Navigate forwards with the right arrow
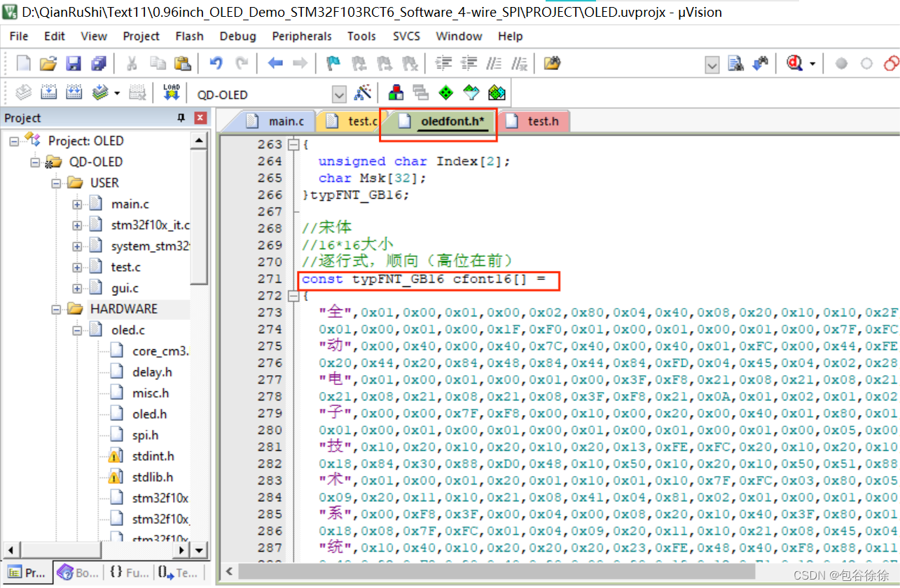This screenshot has height=588, width=900. (300, 64)
